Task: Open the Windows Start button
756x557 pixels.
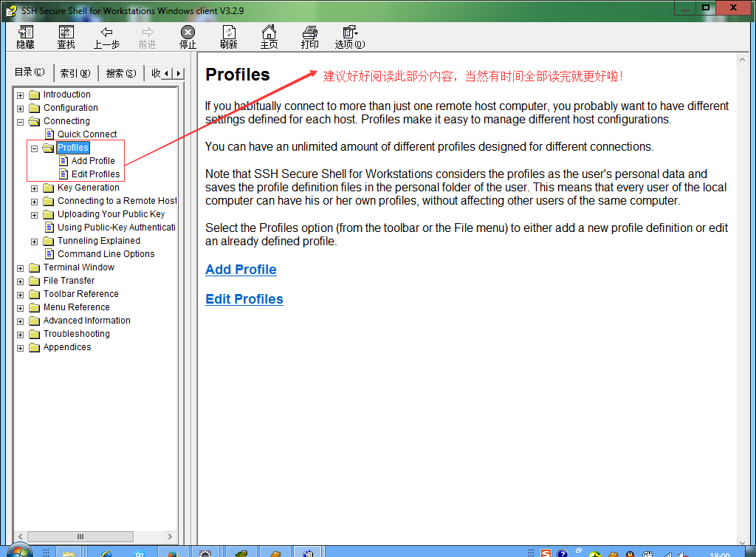Action: point(18,552)
